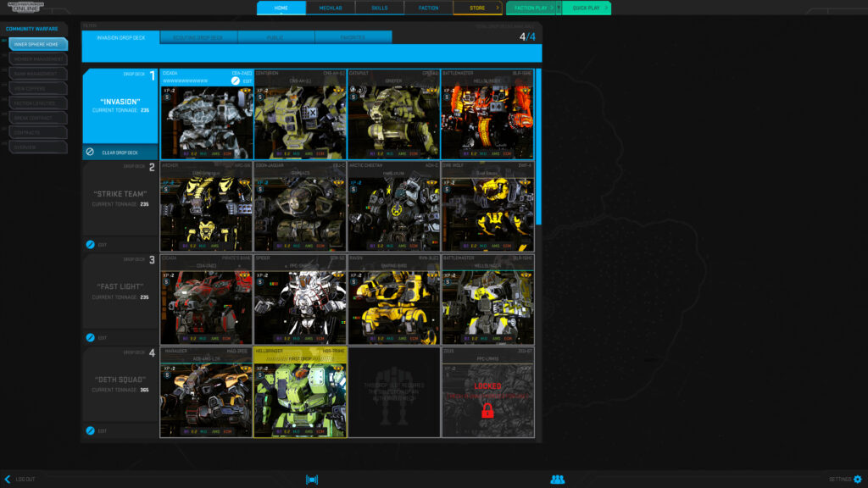The width and height of the screenshot is (868, 488).
Task: Click the pencil icon for Strike Team deck
Action: click(x=90, y=245)
